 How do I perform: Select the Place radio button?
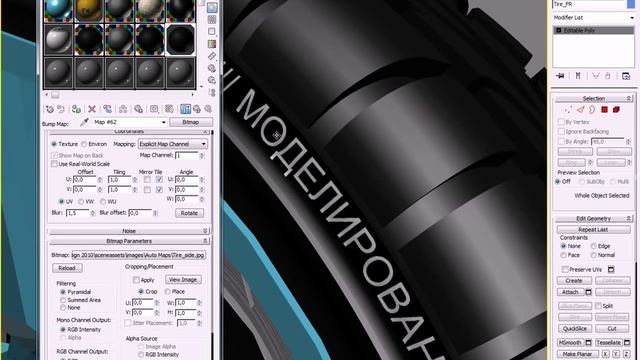[x=168, y=292]
